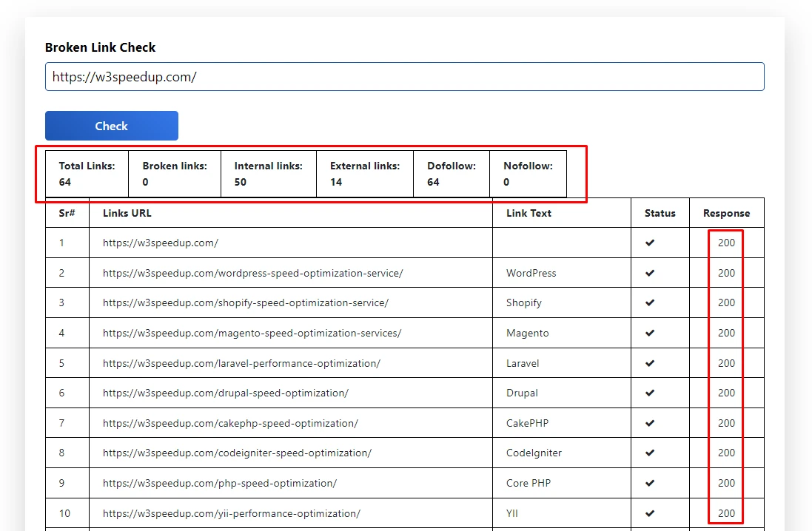This screenshot has height=531, width=812.
Task: Click the checkmark status for the CodeIgniter row
Action: pyautogui.click(x=650, y=453)
